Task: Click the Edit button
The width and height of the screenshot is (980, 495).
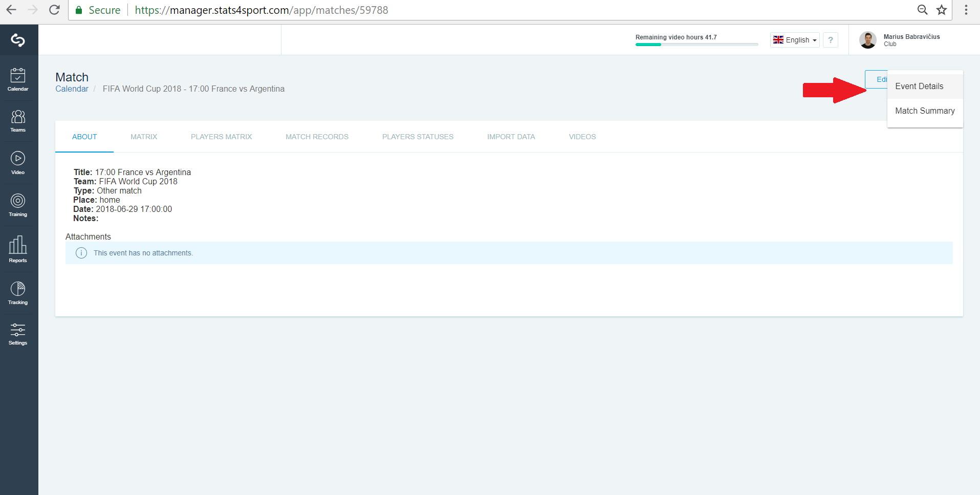Action: [877, 79]
